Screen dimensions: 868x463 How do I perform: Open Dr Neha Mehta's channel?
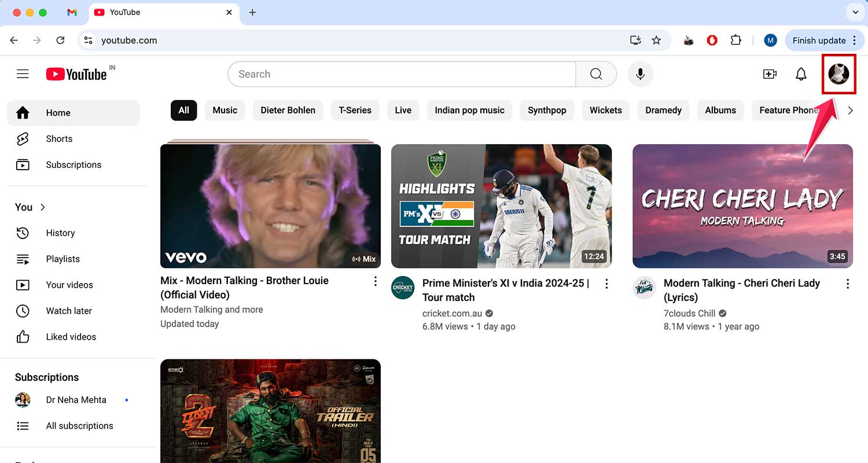tap(75, 400)
